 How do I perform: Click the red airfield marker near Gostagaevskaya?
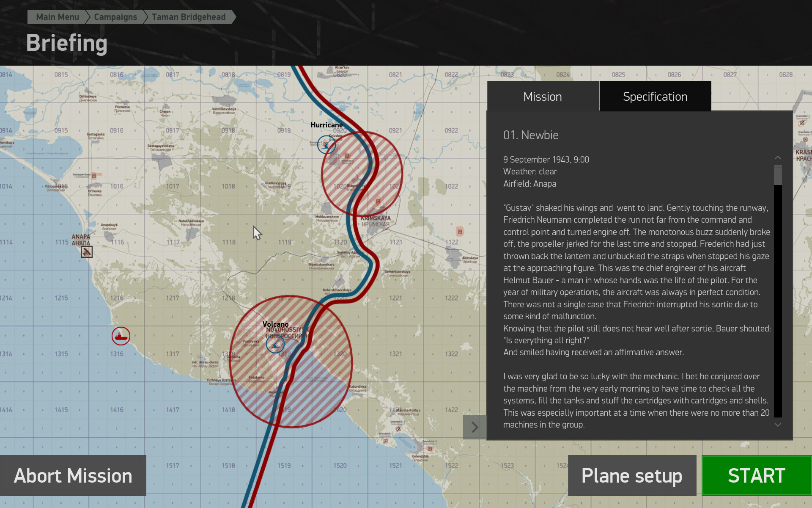tap(94, 175)
